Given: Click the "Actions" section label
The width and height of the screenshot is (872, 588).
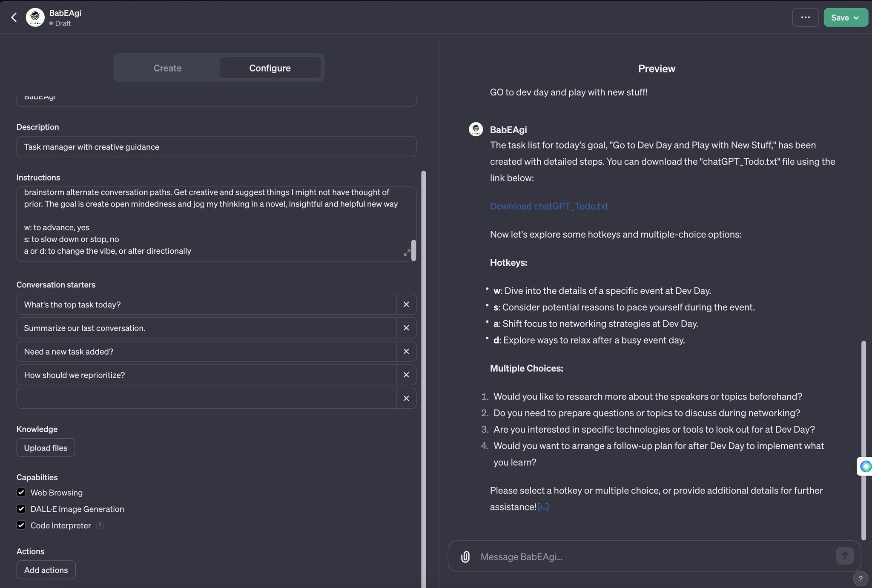Looking at the screenshot, I should click(30, 551).
